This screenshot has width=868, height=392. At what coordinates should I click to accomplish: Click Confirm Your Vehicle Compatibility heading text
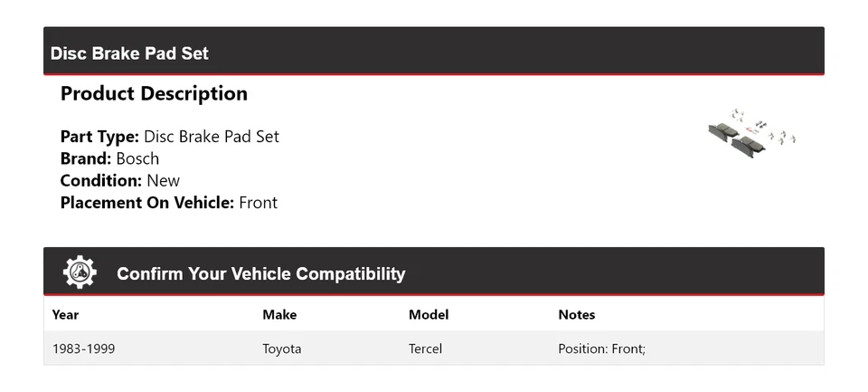click(x=260, y=273)
